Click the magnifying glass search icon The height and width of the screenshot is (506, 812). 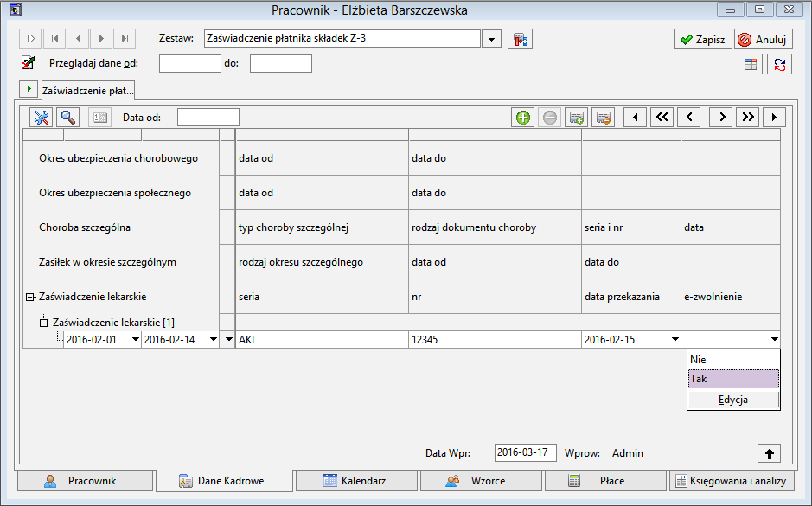pyautogui.click(x=67, y=118)
